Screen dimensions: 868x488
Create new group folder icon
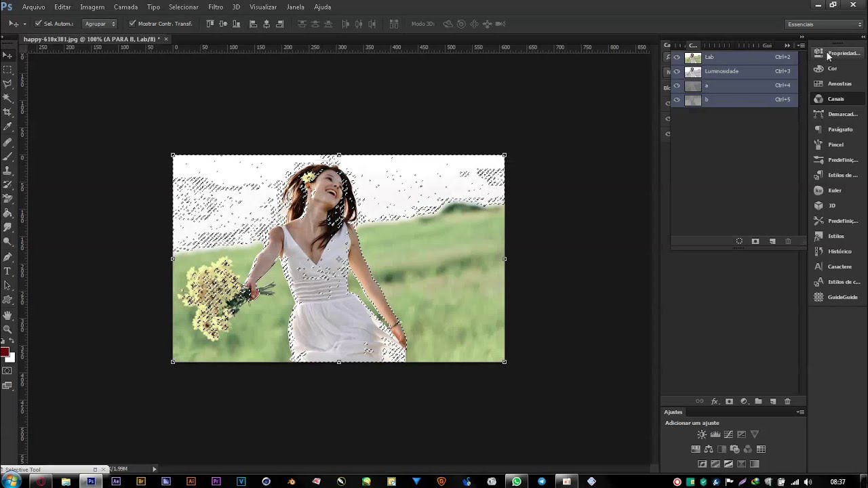pyautogui.click(x=758, y=401)
